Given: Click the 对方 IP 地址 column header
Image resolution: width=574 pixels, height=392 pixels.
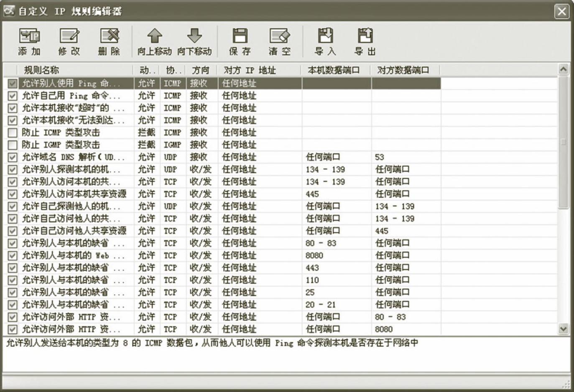Looking at the screenshot, I should point(259,70).
